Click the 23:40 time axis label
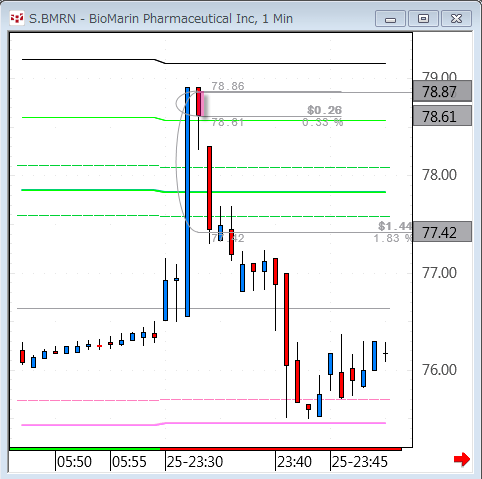The width and height of the screenshot is (482, 479). (295, 462)
